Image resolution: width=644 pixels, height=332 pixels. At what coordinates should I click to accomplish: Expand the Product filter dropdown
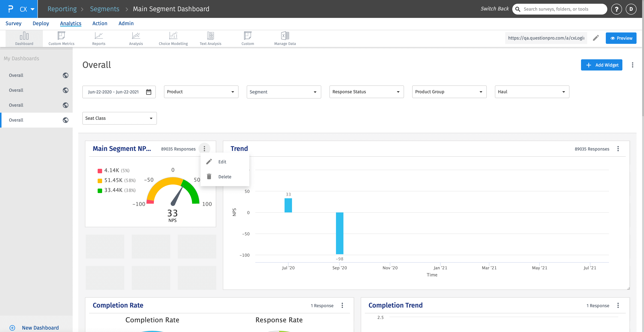click(x=201, y=92)
